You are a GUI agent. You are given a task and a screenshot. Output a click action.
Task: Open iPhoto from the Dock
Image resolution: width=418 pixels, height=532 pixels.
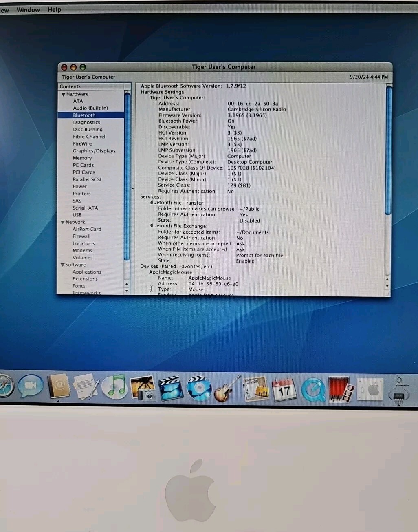143,387
